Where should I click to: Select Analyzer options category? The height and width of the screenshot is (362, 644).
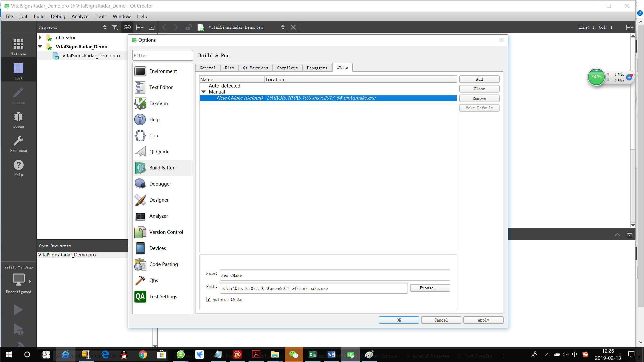pyautogui.click(x=163, y=216)
